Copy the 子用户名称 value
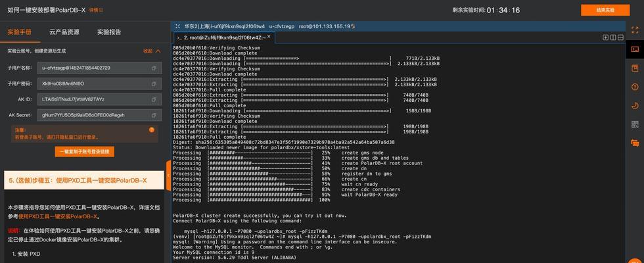644x263 pixels. click(x=154, y=68)
